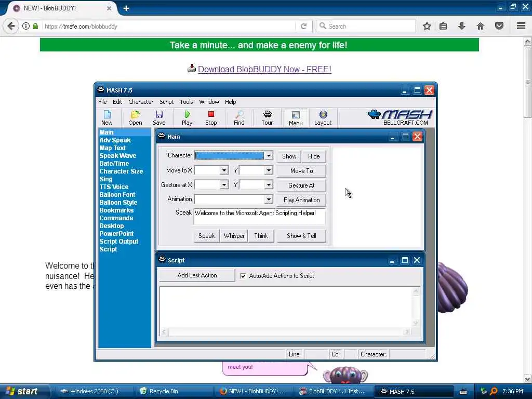The image size is (532, 399).
Task: Open the File menu in MASH
Action: pyautogui.click(x=102, y=102)
